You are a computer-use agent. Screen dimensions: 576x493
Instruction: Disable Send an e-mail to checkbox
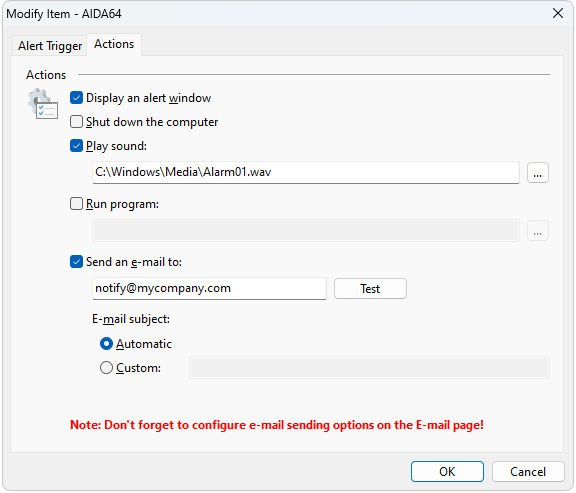click(x=76, y=262)
